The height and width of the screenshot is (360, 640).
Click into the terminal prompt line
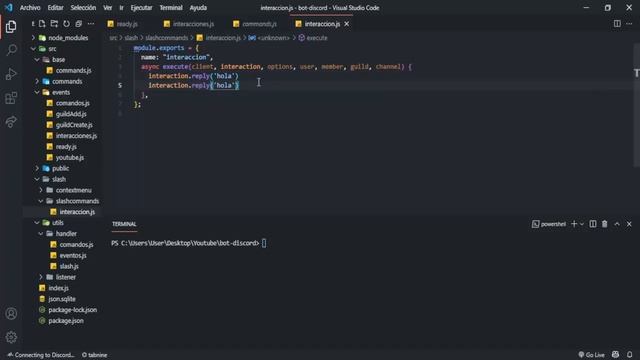(x=188, y=243)
